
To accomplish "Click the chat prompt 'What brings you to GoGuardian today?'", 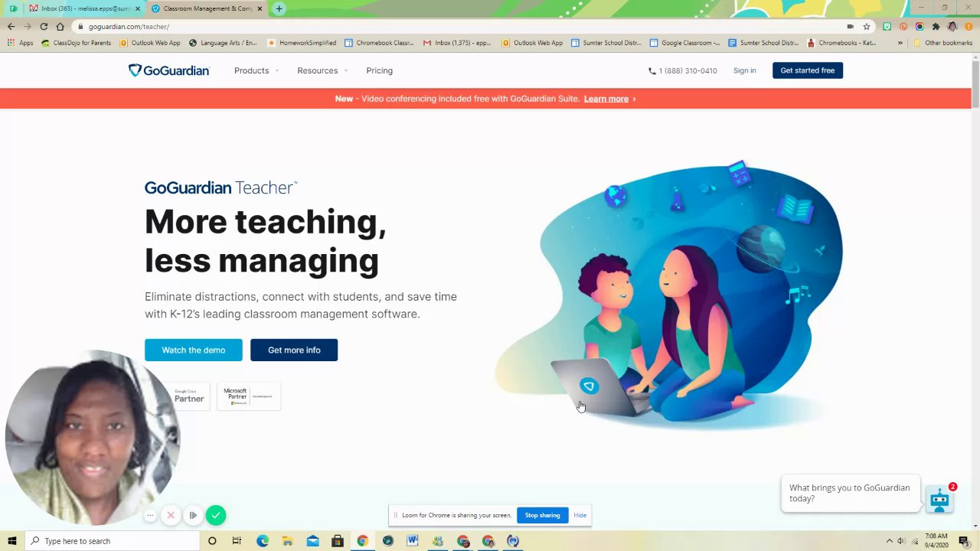I will pos(850,493).
